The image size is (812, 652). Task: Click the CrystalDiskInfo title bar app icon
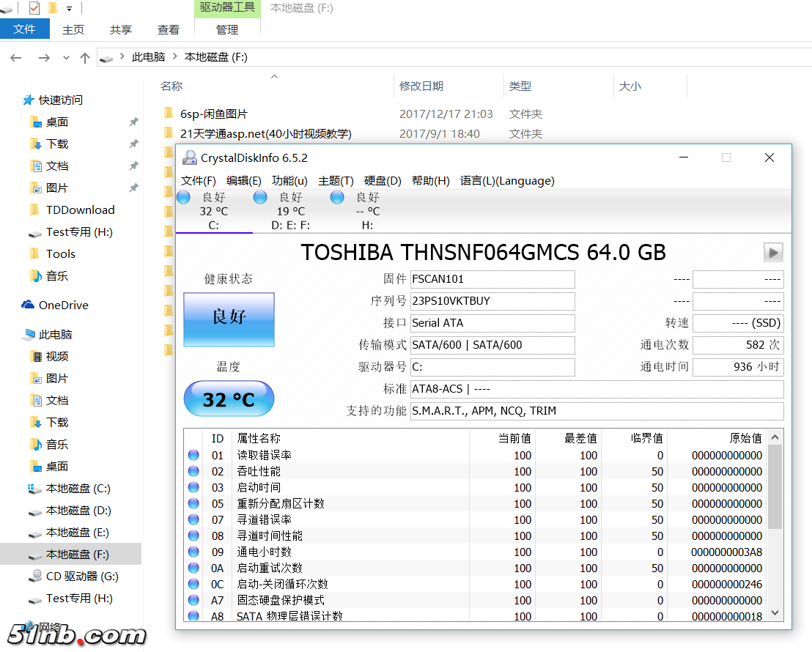(x=190, y=158)
